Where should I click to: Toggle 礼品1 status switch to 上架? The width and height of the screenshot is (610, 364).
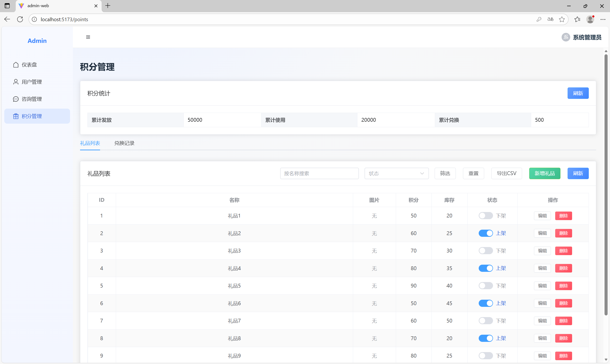pyautogui.click(x=485, y=216)
